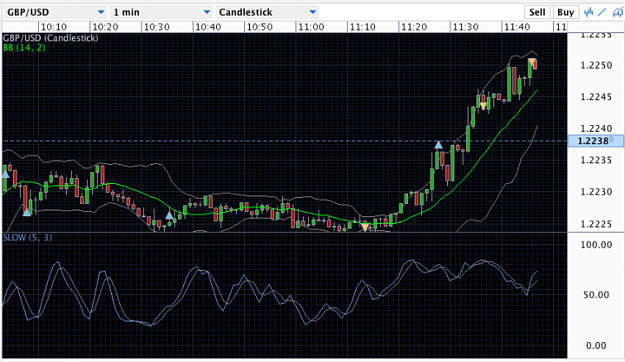Viewport: 625px width, 362px height.
Task: Click the 0.00 oscillator scale label
Action: [x=596, y=346]
